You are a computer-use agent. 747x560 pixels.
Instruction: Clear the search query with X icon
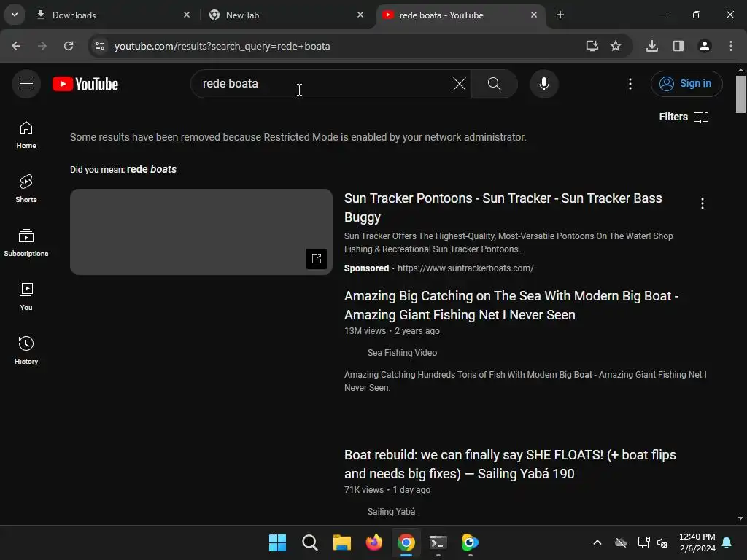tap(460, 84)
